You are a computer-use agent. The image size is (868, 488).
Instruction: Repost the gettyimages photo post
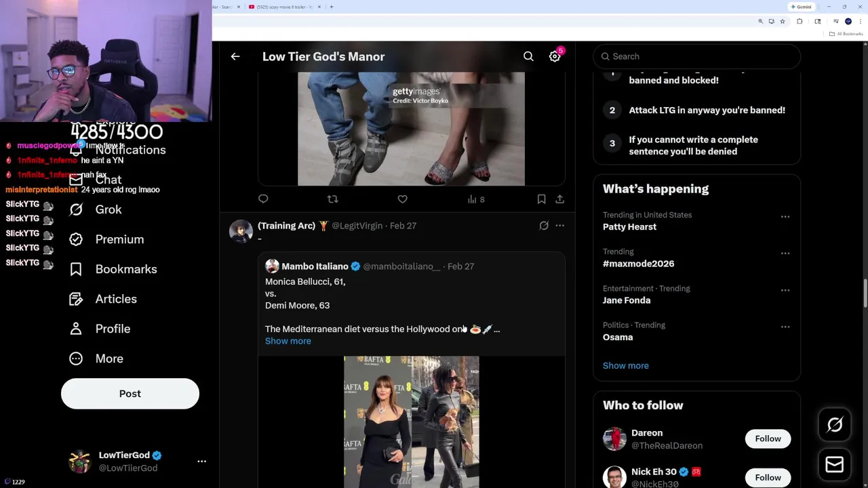(x=332, y=199)
